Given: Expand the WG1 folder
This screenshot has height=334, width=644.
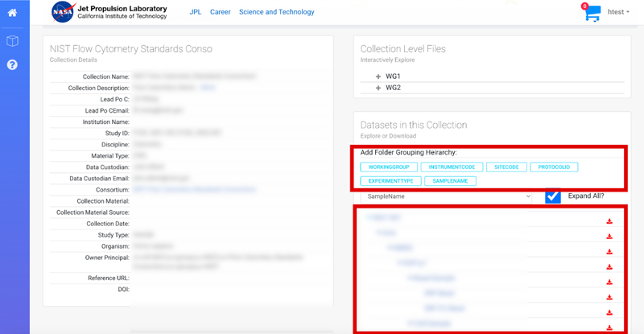Looking at the screenshot, I should 378,76.
